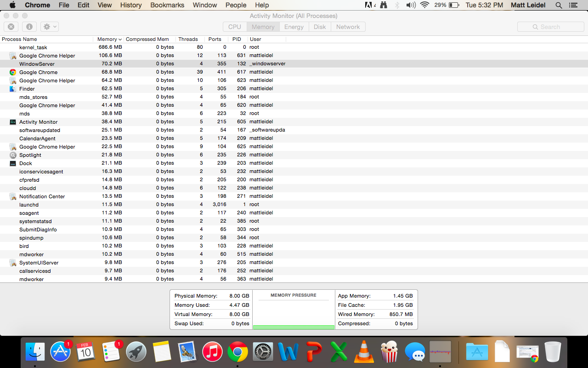
Task: Select the callservicesd process row
Action: click(294, 271)
